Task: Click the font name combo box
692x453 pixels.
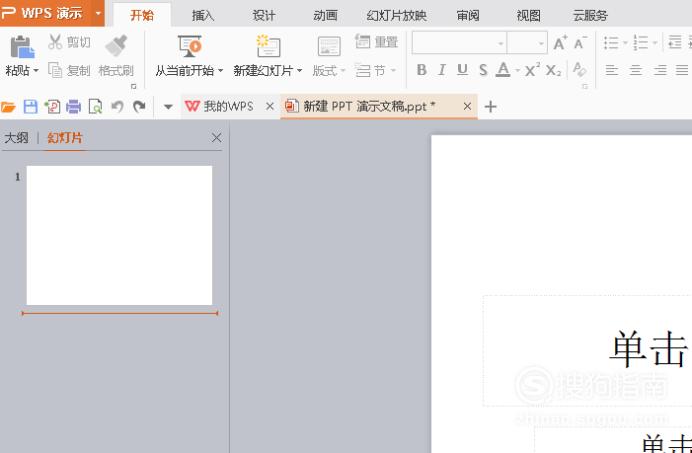Action: click(459, 43)
